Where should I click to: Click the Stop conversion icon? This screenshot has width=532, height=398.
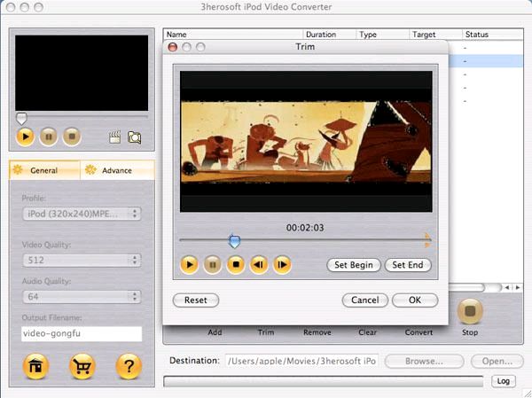click(x=470, y=311)
